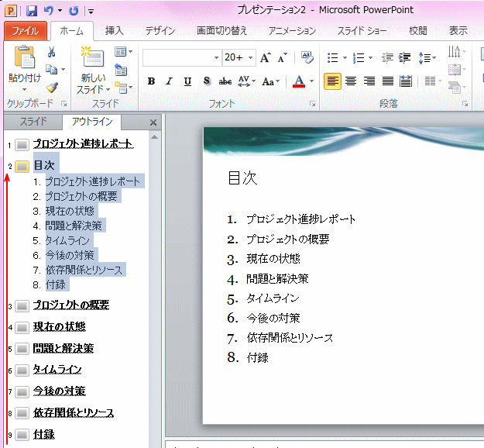Click the Reset slide icon
Screen dimensions: 484x448
click(121, 70)
